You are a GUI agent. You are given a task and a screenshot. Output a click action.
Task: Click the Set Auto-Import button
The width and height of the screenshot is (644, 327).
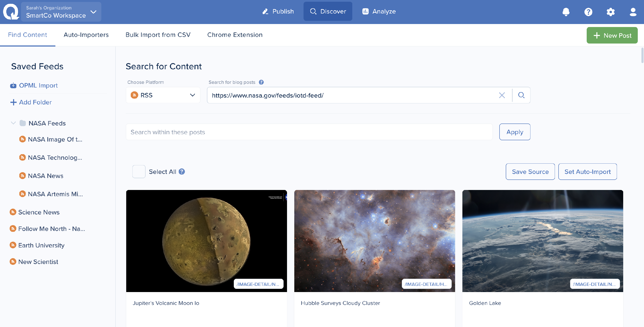click(x=587, y=172)
